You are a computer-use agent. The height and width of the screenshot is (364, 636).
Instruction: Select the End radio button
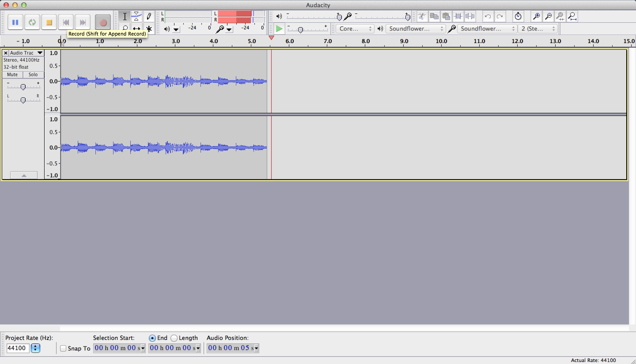pos(152,338)
